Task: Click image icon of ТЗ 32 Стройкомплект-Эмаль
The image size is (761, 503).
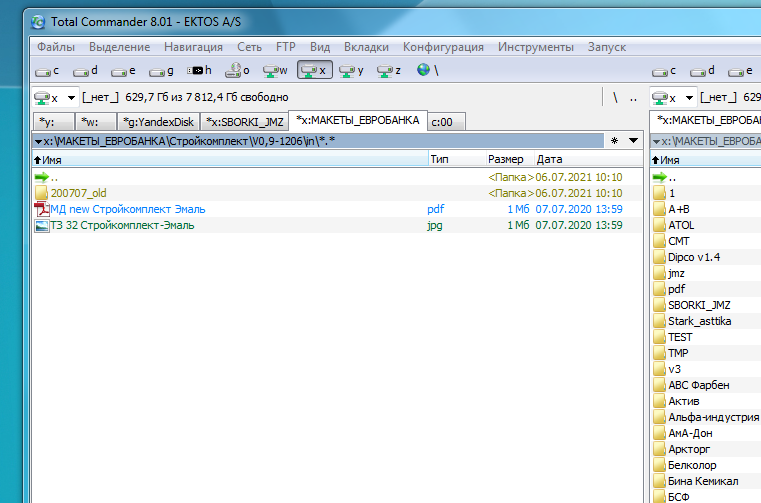Action: pyautogui.click(x=42, y=225)
